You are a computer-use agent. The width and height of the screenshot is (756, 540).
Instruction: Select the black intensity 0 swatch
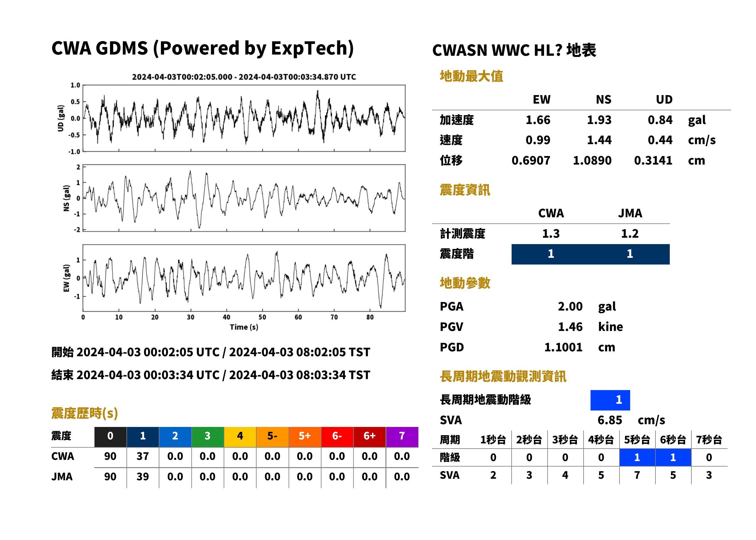110,437
